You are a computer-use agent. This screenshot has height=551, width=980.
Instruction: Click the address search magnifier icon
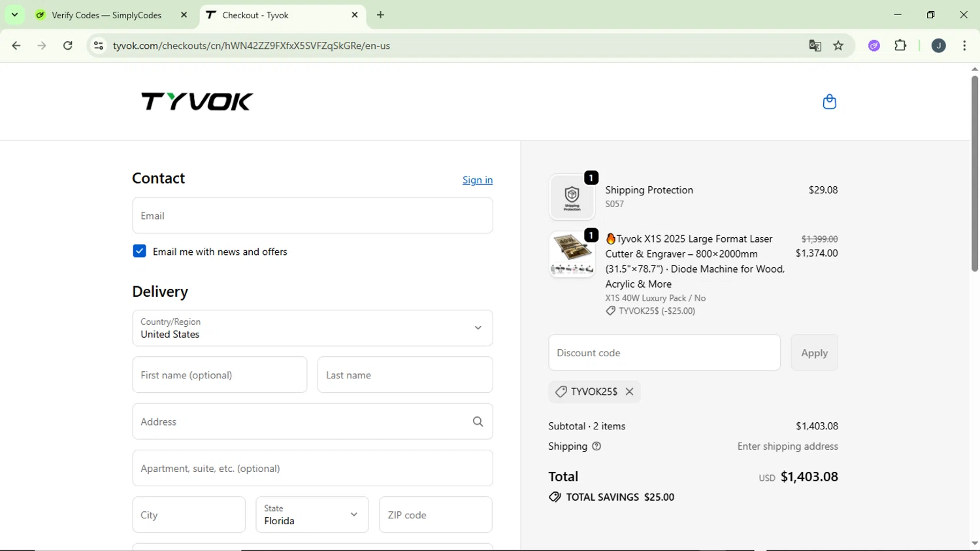coord(478,422)
